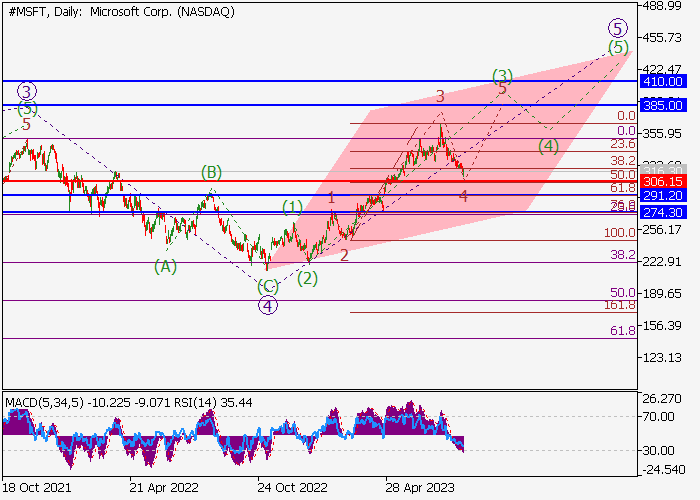The image size is (700, 500).
Task: Click the circled purple 4 wave label
Action: [268, 306]
